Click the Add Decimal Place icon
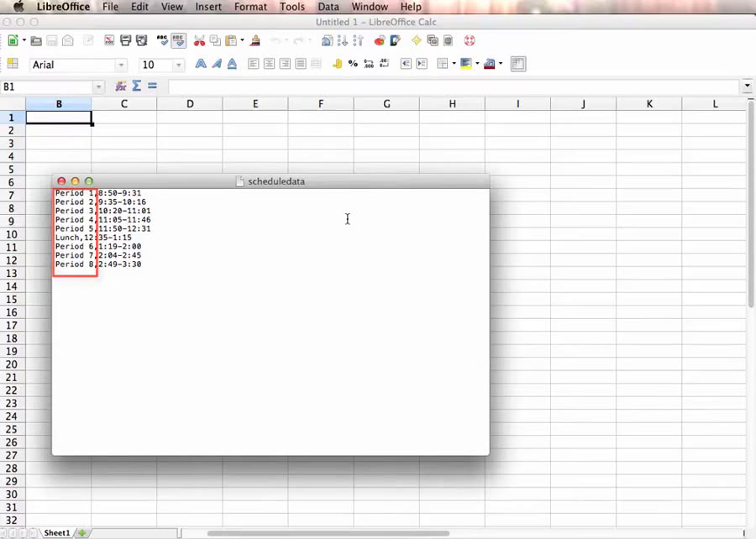 369,64
